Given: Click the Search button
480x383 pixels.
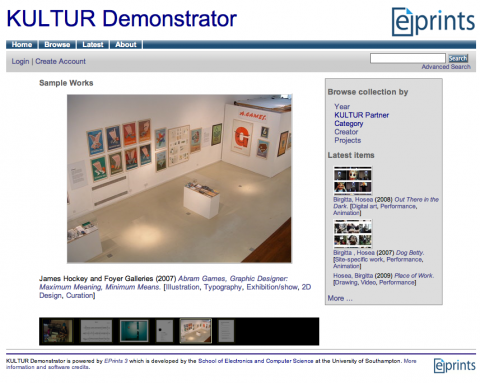Looking at the screenshot, I should click(x=458, y=58).
